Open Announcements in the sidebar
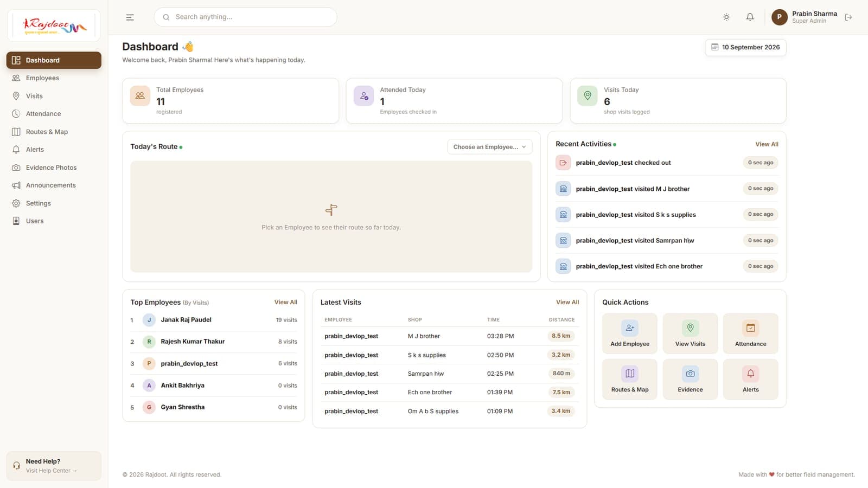Screen dimensions: 868x488 pos(54,185)
